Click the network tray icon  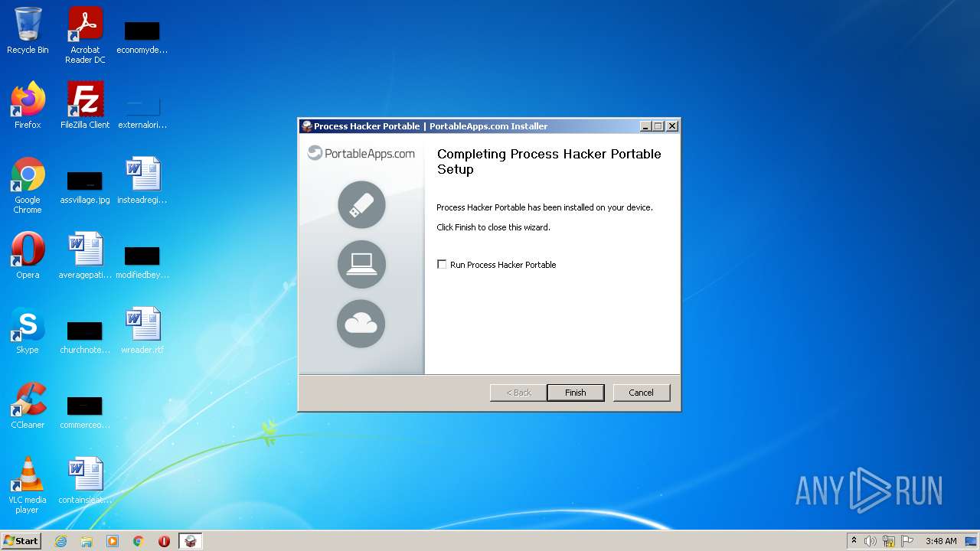tap(889, 541)
